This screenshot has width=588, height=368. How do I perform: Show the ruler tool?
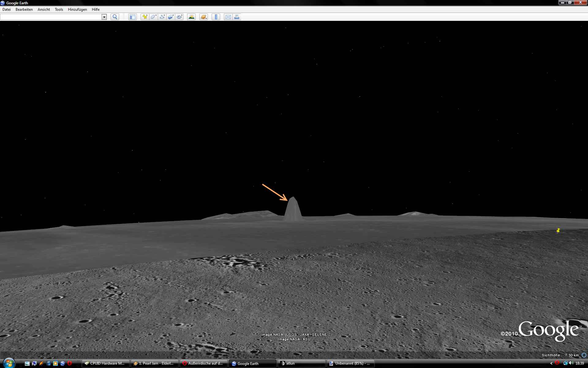coord(216,17)
